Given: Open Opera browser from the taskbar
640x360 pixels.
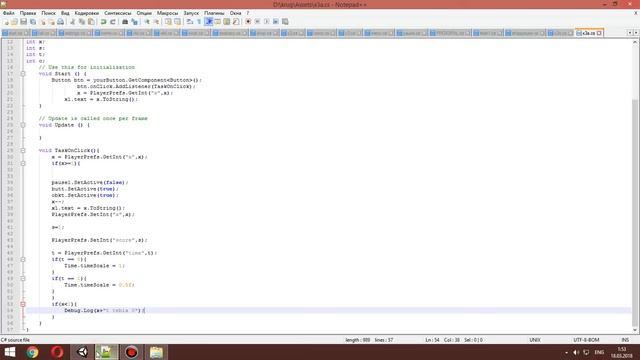Looking at the screenshot, I should pyautogui.click(x=58, y=352).
